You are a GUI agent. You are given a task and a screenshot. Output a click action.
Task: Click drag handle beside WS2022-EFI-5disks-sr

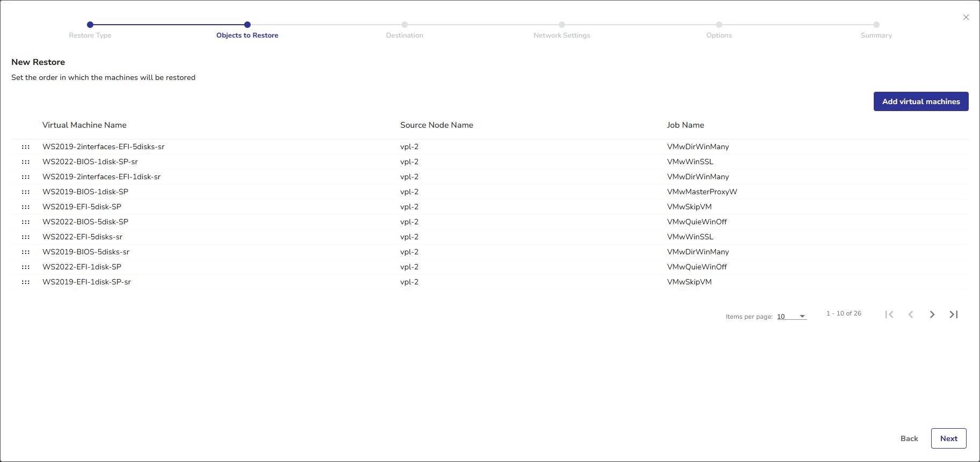(x=26, y=237)
